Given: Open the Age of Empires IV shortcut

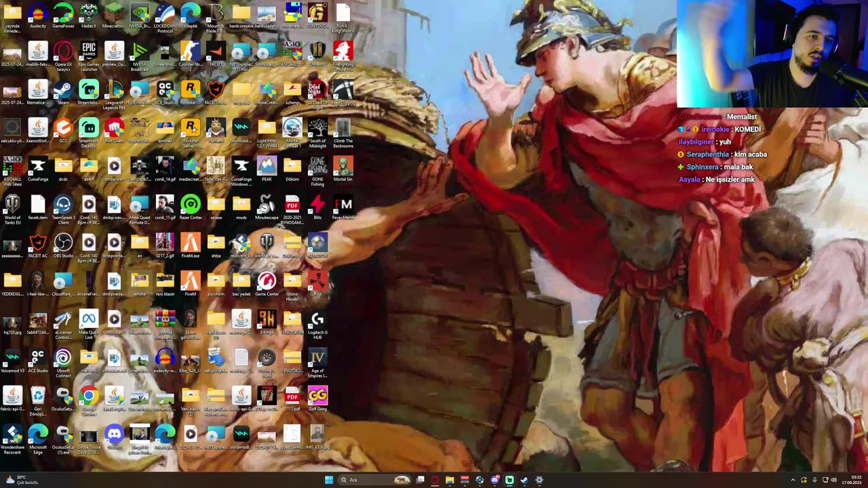Looking at the screenshot, I should pyautogui.click(x=317, y=362).
